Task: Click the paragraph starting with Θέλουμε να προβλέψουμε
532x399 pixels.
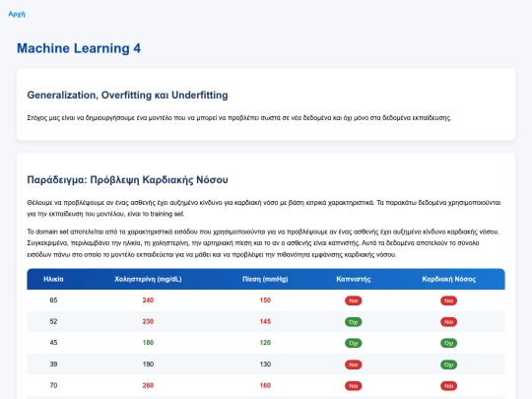Action: pyautogui.click(x=264, y=208)
